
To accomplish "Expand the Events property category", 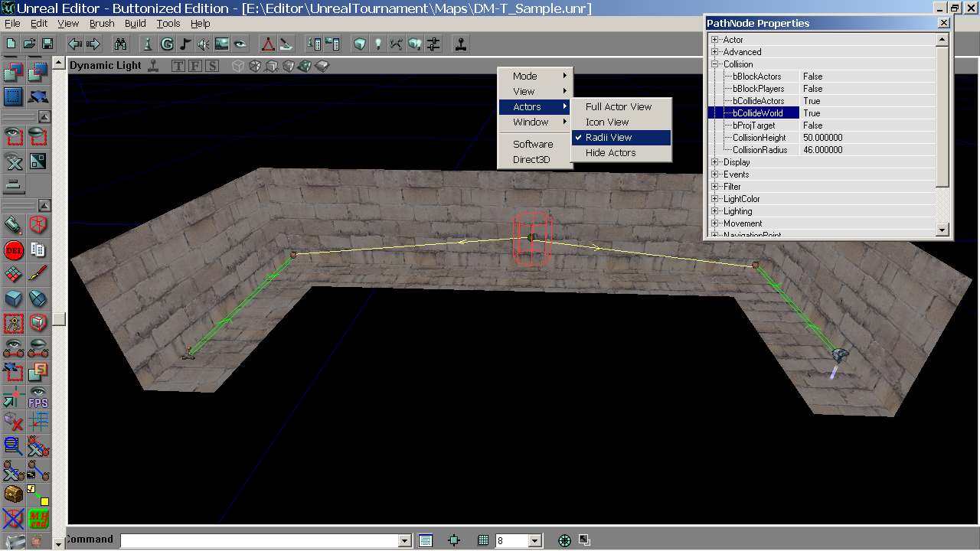I will point(715,174).
